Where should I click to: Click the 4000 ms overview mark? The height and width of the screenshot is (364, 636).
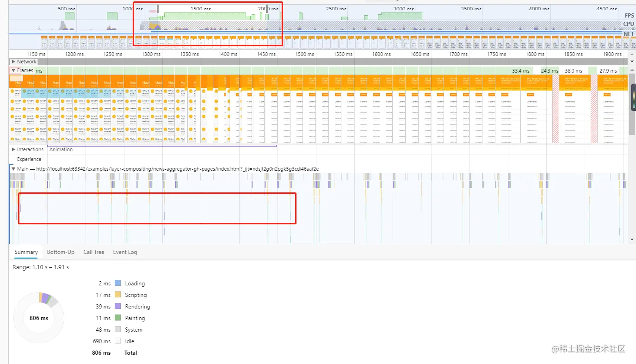[x=539, y=9]
